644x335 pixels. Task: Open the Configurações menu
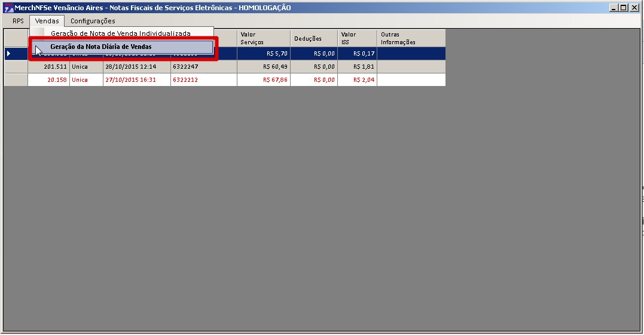(x=93, y=21)
